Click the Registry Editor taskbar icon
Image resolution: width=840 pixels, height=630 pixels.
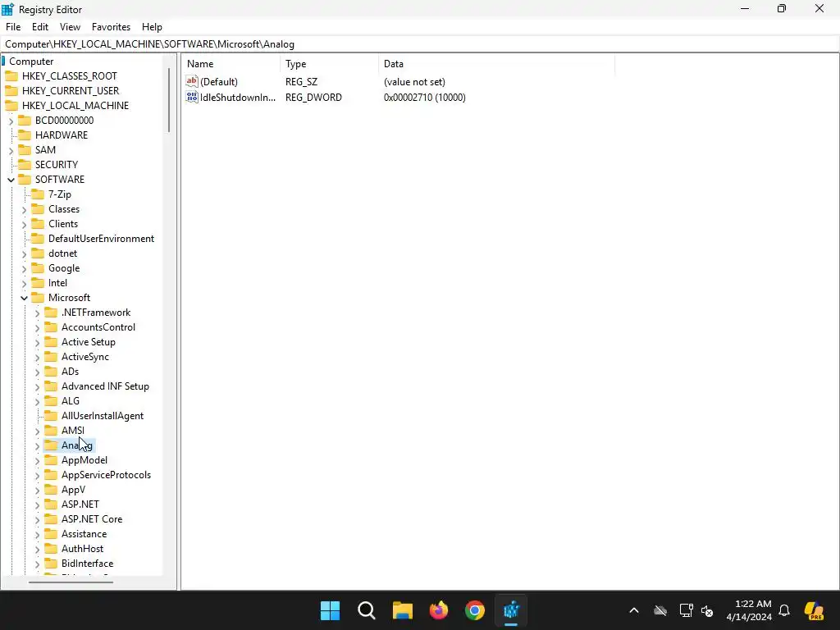511,610
